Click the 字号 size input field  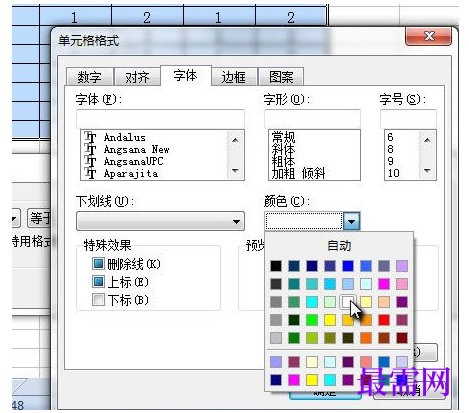click(x=408, y=118)
